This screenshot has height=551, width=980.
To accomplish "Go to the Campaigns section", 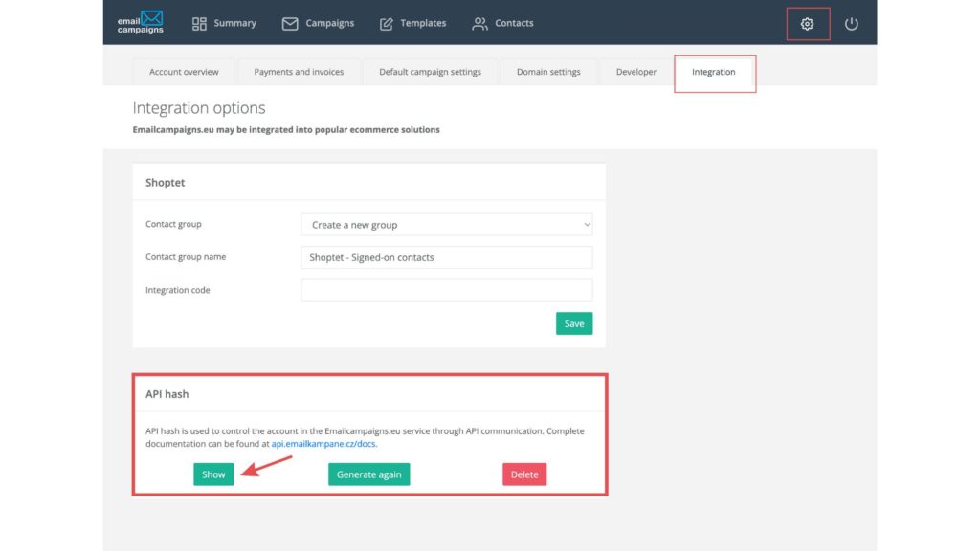I will pos(318,23).
